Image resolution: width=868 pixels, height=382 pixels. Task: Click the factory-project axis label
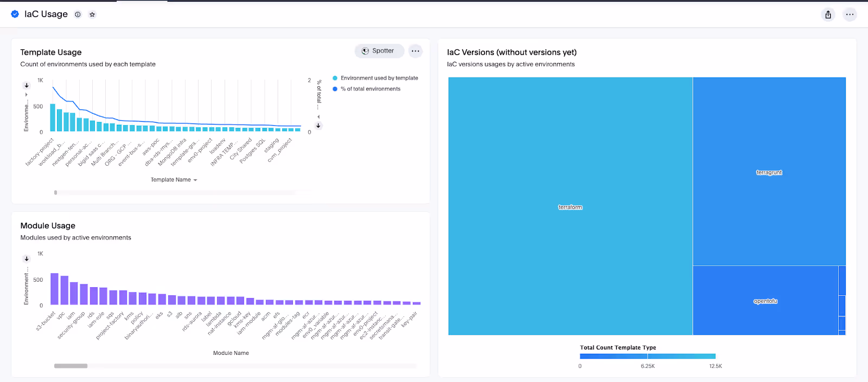pyautogui.click(x=40, y=152)
